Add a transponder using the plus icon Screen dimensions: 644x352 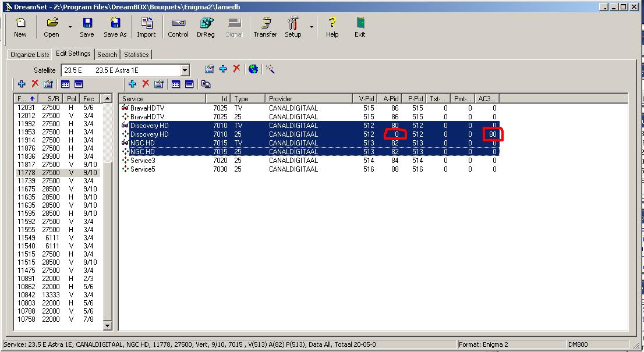tap(22, 84)
